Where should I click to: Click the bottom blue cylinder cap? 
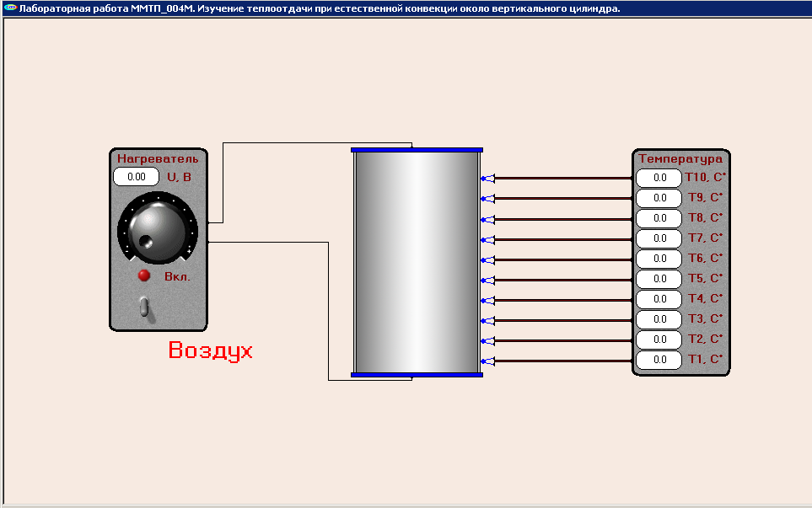pos(417,375)
